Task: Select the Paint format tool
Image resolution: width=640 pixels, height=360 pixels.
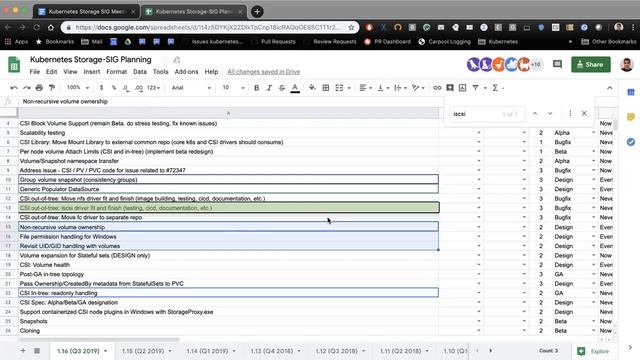Action: tap(52, 88)
